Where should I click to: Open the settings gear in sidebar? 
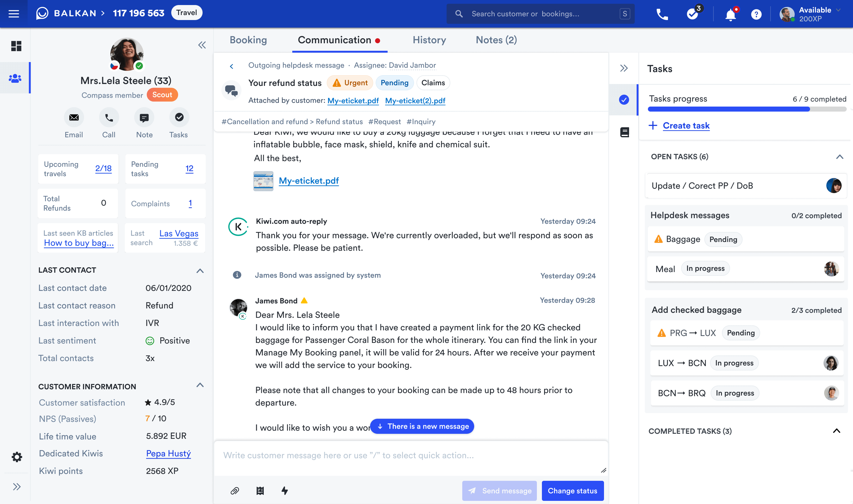point(17,457)
